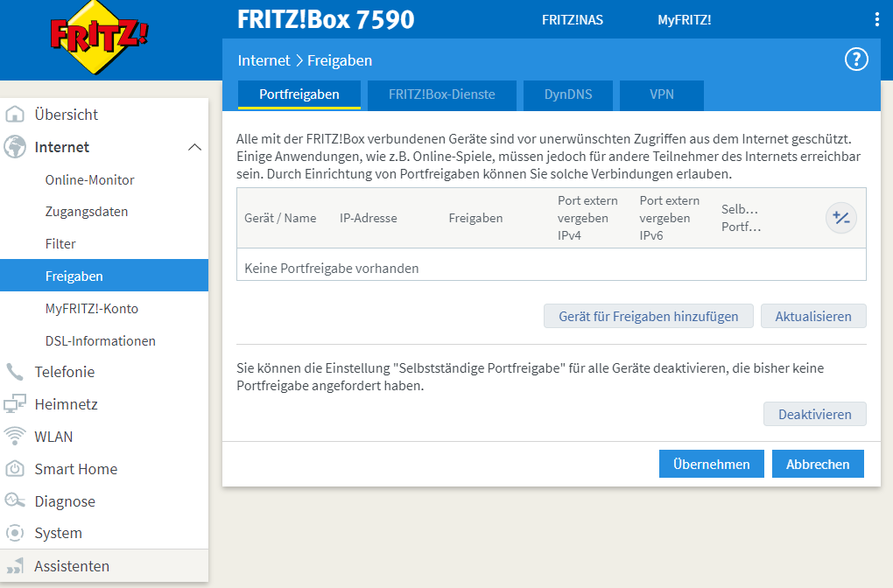Click the WLAN signal icon
Viewport: 893px width, 588px height.
[x=15, y=436]
